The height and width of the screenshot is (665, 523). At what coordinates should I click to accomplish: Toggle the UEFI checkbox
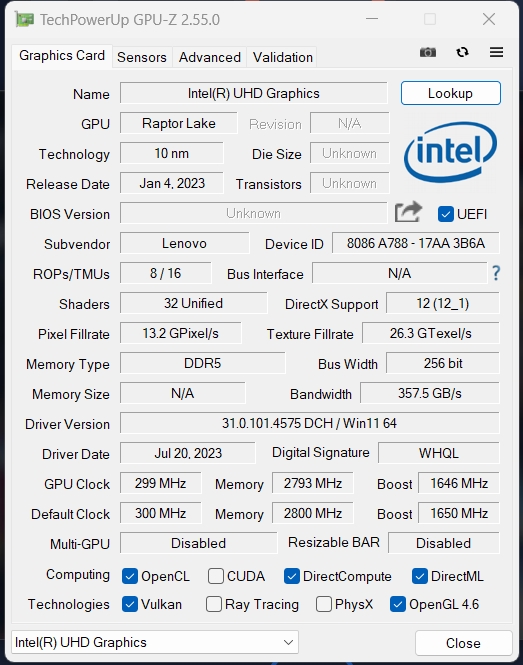pyautogui.click(x=445, y=214)
